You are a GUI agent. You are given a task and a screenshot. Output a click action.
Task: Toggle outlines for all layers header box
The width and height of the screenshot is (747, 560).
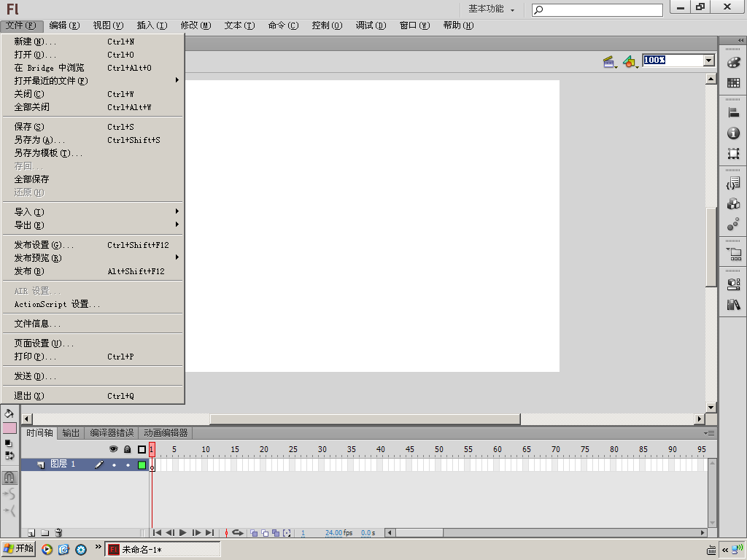(142, 449)
